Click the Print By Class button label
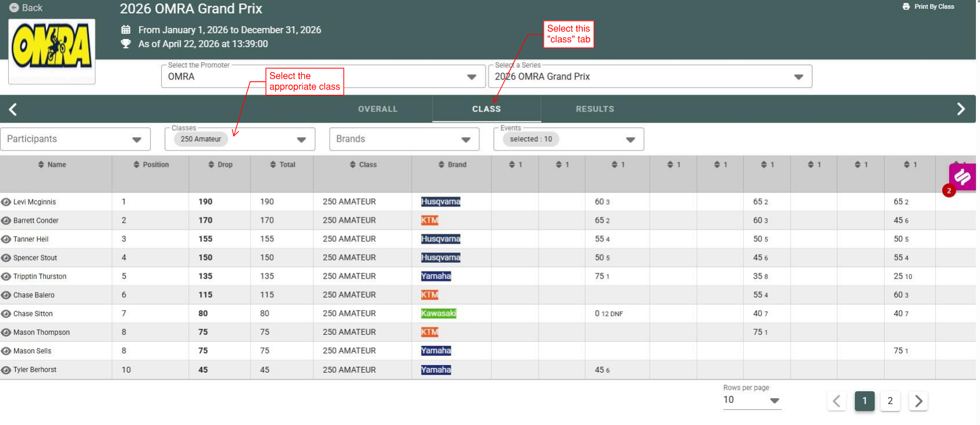 click(x=934, y=6)
